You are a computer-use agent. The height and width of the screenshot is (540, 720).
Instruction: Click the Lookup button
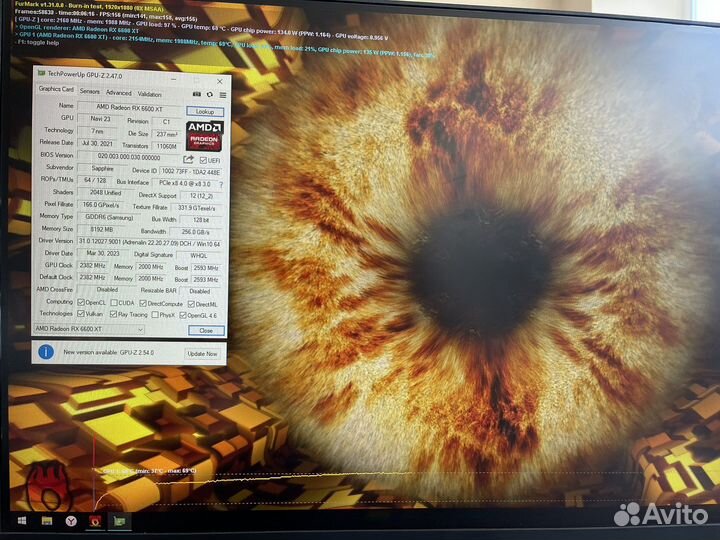tap(205, 112)
